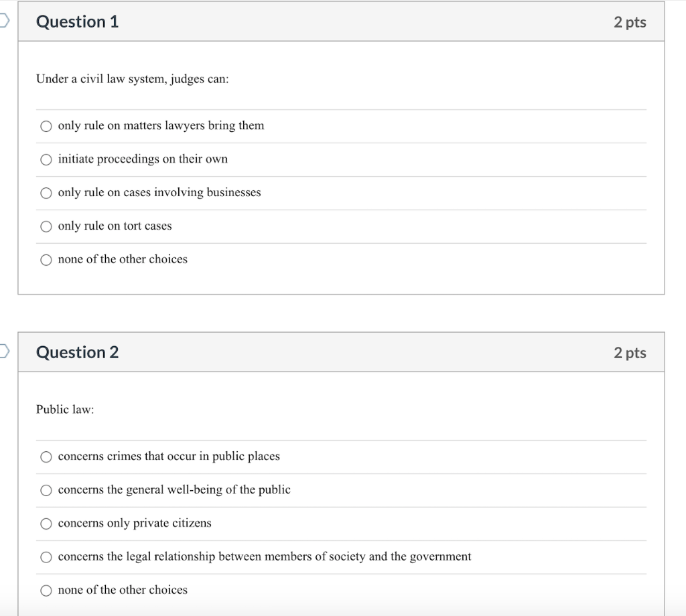686x616 pixels.
Task: Click the Question 1 header
Action: click(x=78, y=21)
